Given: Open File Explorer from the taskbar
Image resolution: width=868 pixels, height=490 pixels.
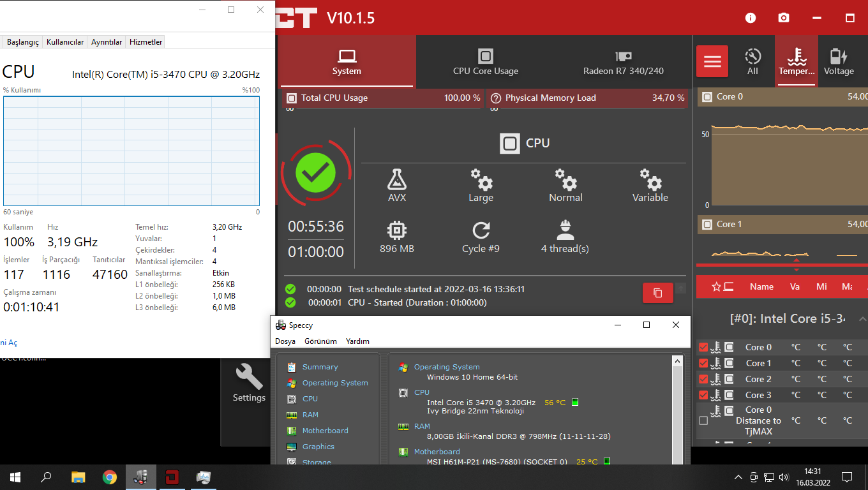Looking at the screenshot, I should point(78,477).
